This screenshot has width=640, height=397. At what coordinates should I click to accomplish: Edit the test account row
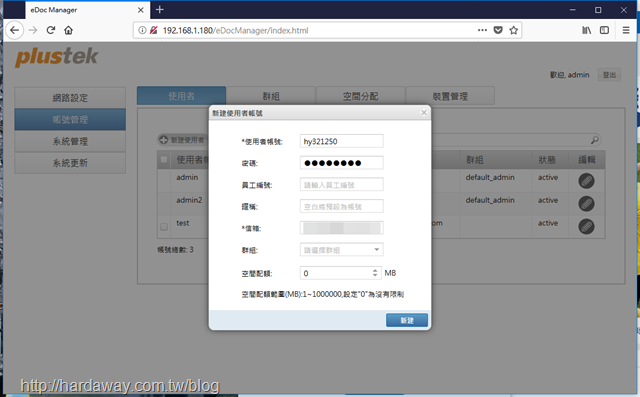586,226
